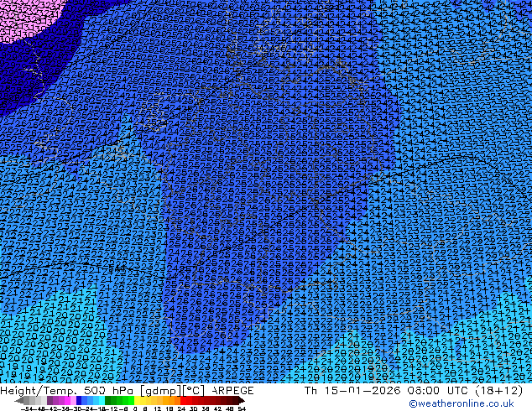Pick the dark blue swatch in legend

tap(79, 400)
